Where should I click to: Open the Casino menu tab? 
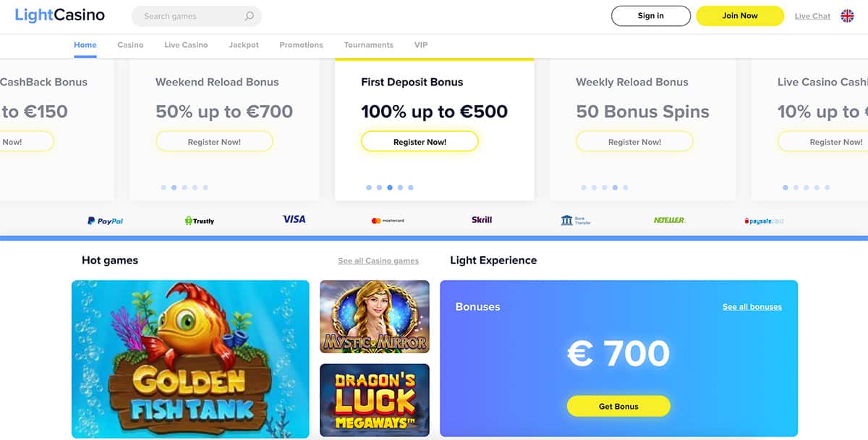(x=130, y=45)
